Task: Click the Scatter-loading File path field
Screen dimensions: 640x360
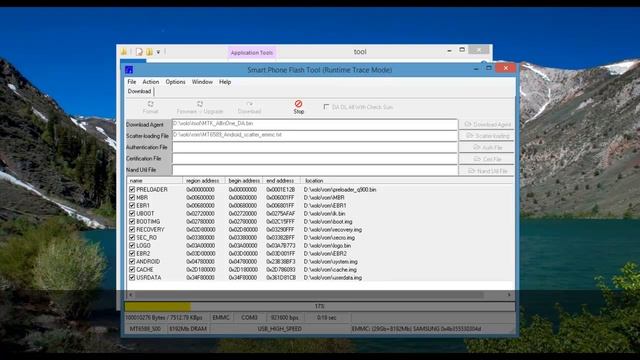Action: (315, 136)
